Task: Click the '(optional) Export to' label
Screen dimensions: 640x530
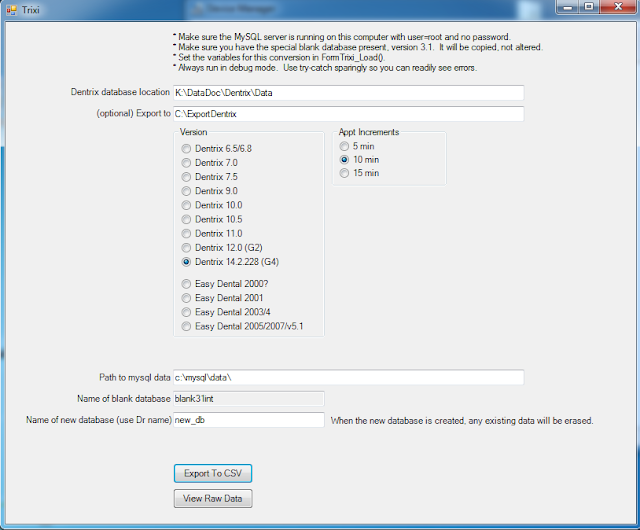Action: tap(133, 113)
